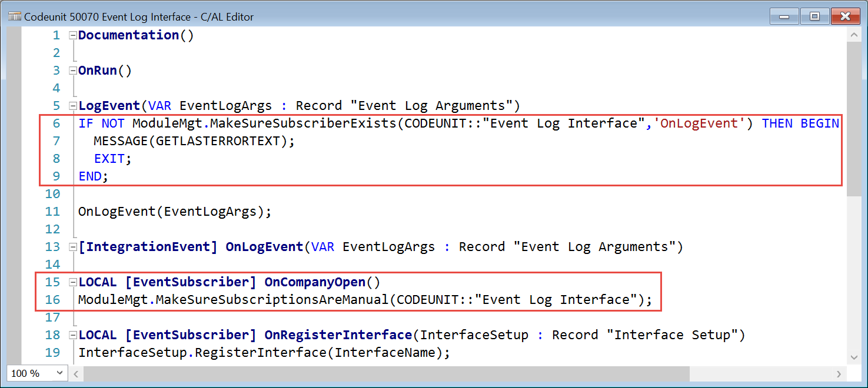Click the END; statement on line 9
The width and height of the screenshot is (868, 388).
(x=94, y=176)
